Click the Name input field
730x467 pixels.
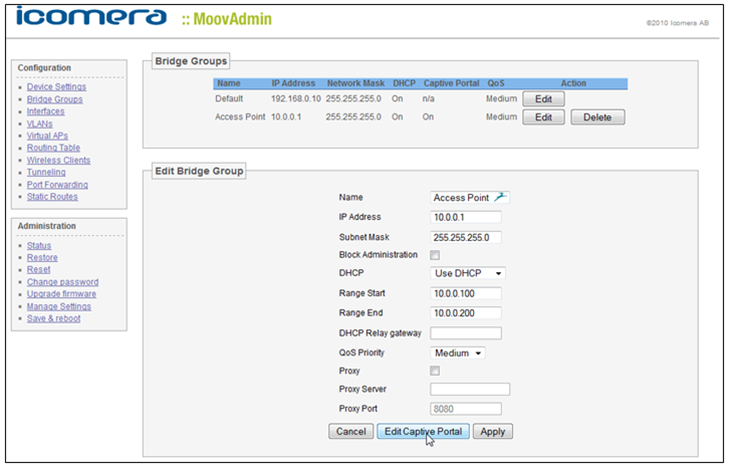(x=470, y=197)
